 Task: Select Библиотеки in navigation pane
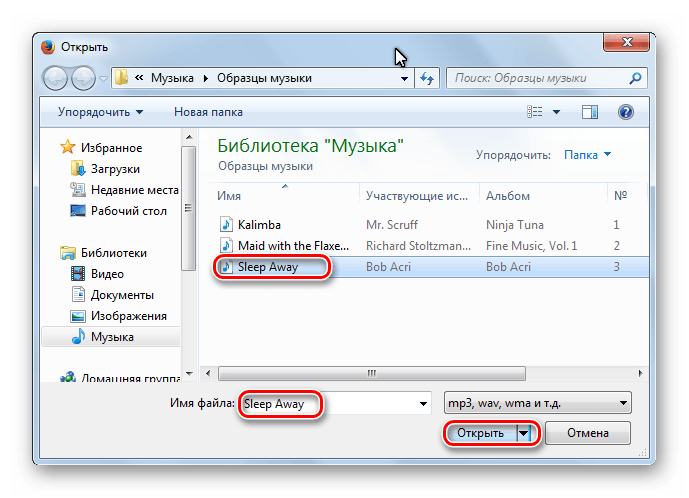point(114,253)
